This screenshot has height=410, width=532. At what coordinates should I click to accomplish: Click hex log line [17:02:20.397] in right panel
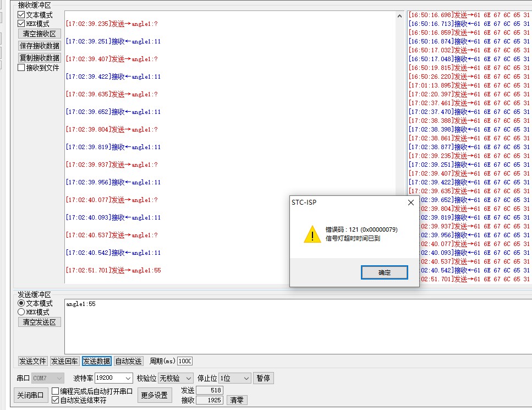(469, 94)
